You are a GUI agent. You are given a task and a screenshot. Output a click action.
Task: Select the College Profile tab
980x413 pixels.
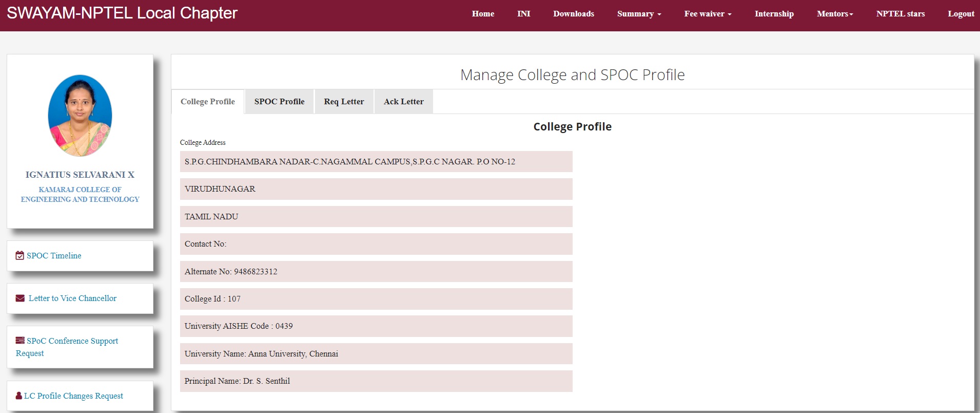tap(208, 102)
